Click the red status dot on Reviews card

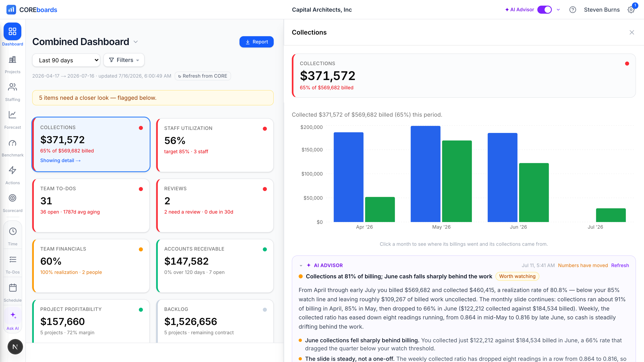265,189
